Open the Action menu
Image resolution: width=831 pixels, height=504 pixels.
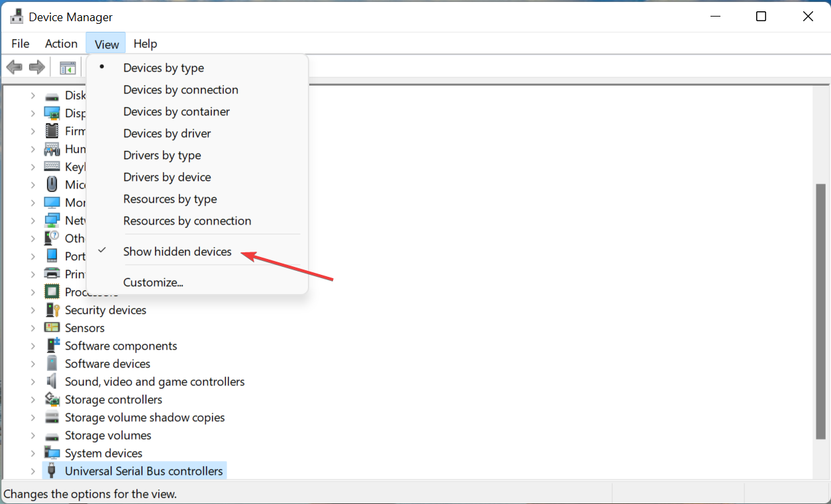click(61, 44)
